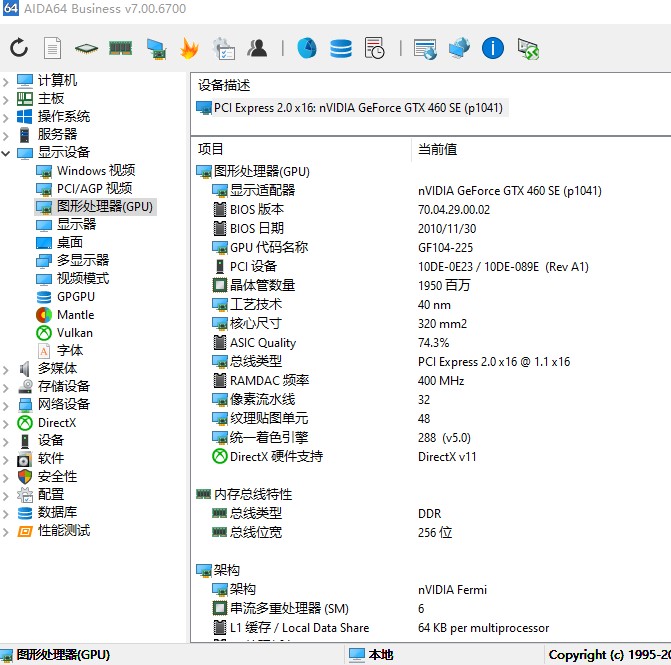
Task: Click the report with clock icon
Action: click(374, 48)
